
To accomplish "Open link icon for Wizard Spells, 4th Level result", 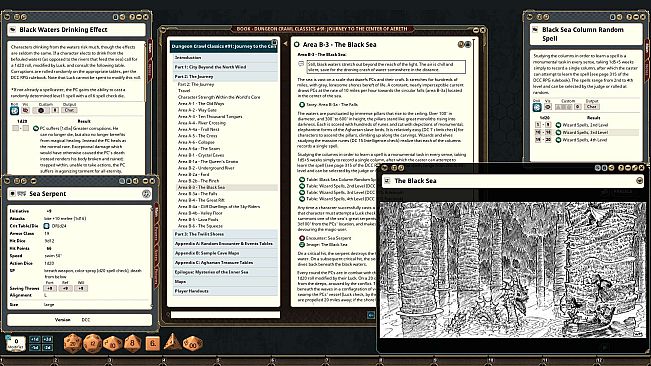I will [558, 140].
